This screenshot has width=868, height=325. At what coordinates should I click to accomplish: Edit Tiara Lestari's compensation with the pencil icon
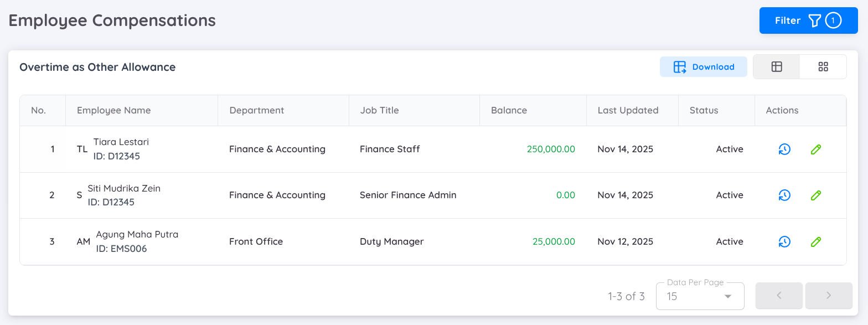pos(815,149)
